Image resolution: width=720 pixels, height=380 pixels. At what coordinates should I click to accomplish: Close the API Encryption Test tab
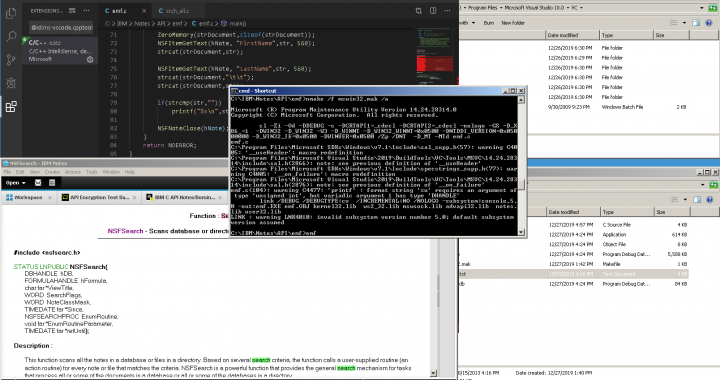[x=135, y=198]
